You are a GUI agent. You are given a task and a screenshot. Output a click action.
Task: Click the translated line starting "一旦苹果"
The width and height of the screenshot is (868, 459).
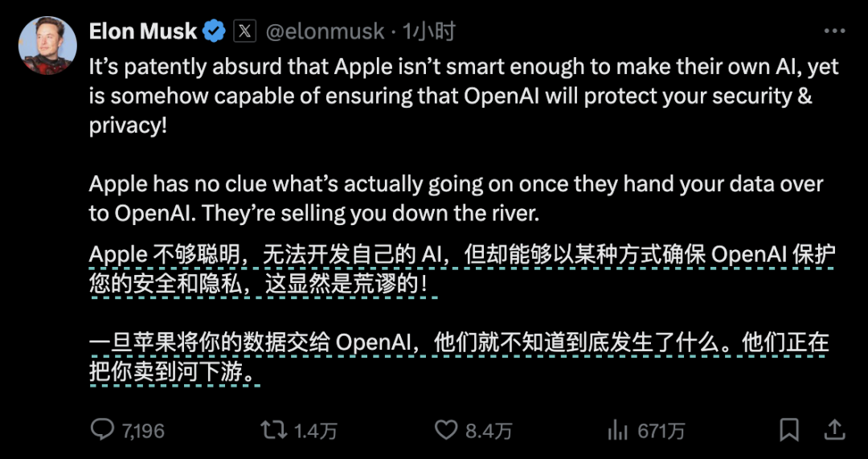click(x=458, y=355)
